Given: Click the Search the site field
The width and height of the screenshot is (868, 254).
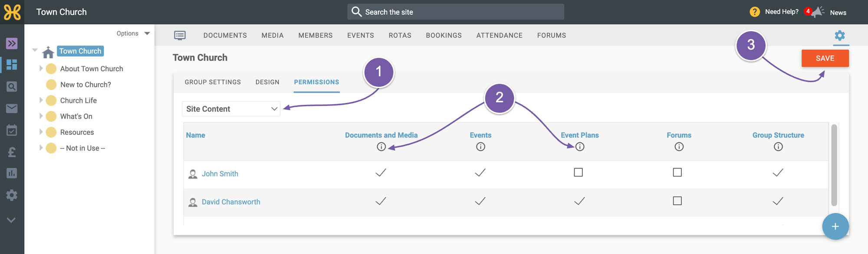Looking at the screenshot, I should click(456, 12).
